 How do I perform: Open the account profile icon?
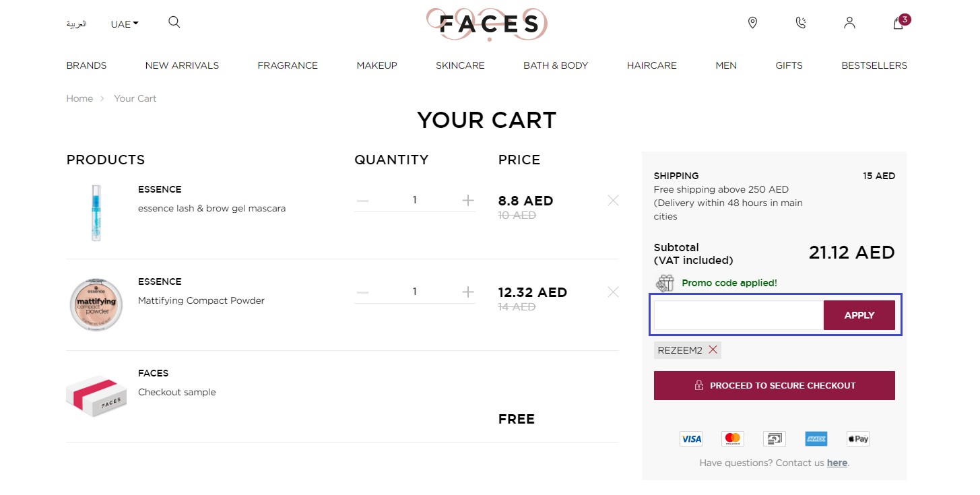[x=849, y=22]
